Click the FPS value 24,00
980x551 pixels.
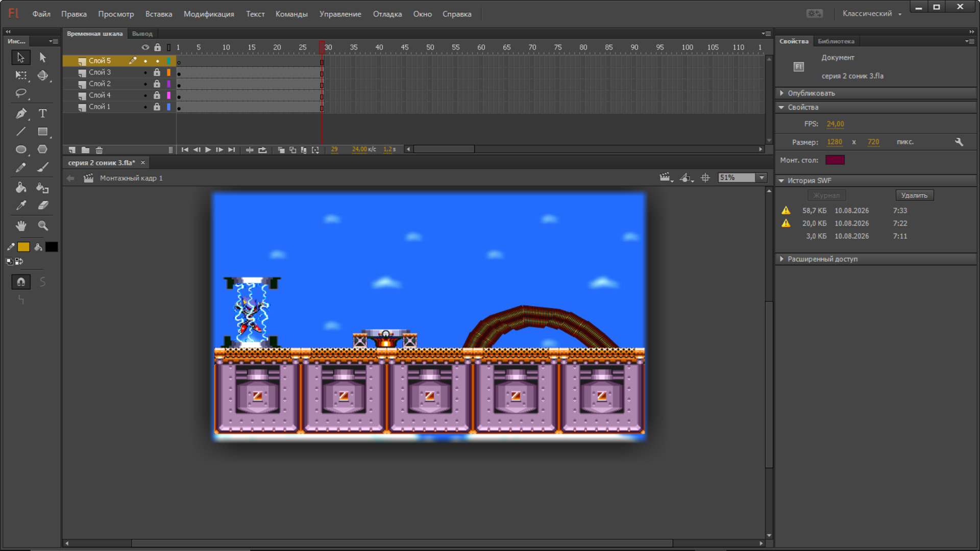(x=836, y=124)
